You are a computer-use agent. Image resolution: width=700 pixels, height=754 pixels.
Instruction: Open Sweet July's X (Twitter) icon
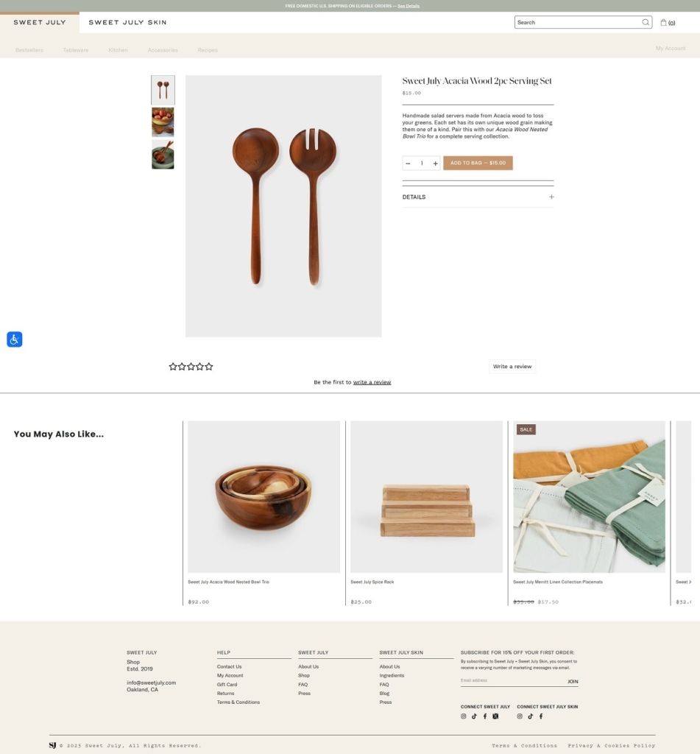click(495, 716)
